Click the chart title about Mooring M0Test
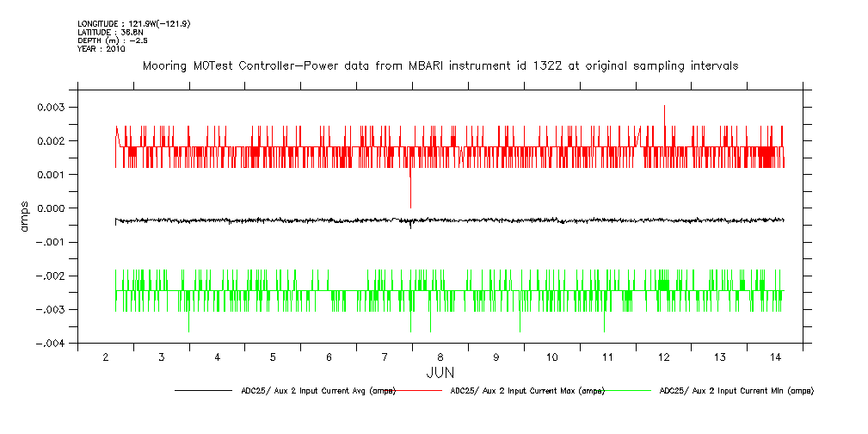This screenshot has height=434, width=868. pos(440,66)
